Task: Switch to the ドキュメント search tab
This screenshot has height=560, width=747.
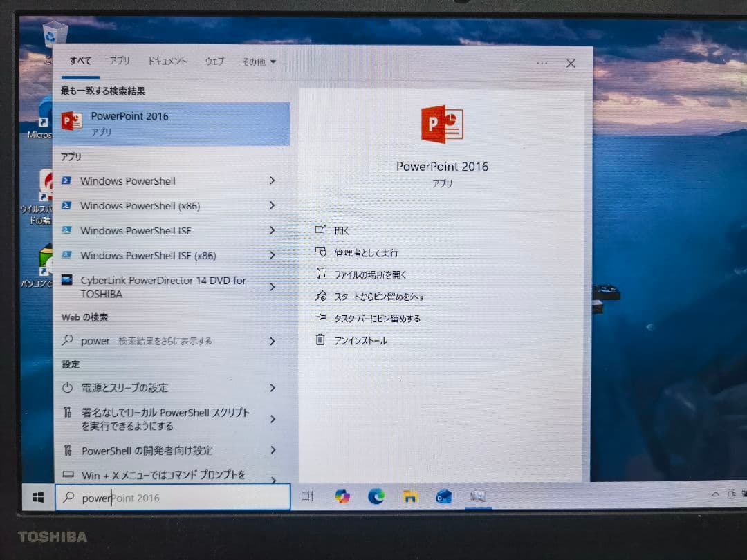Action: (167, 62)
